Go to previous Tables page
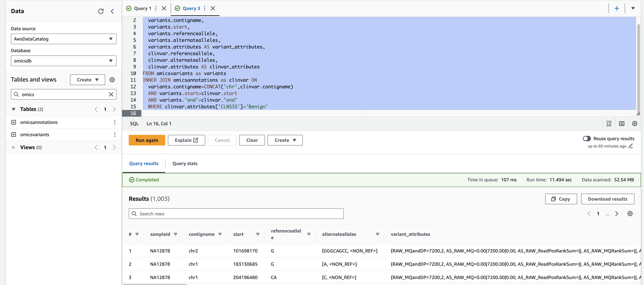644x285 pixels. pos(96,109)
